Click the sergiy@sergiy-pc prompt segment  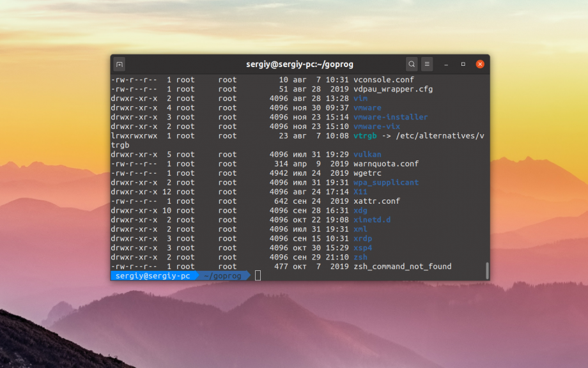click(x=153, y=276)
